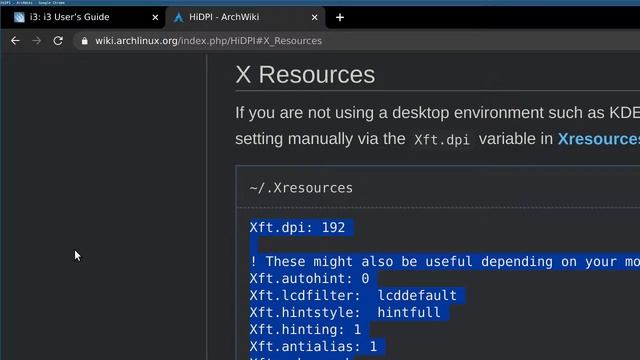Switch to the i3 User's Guide tab

coord(83,18)
